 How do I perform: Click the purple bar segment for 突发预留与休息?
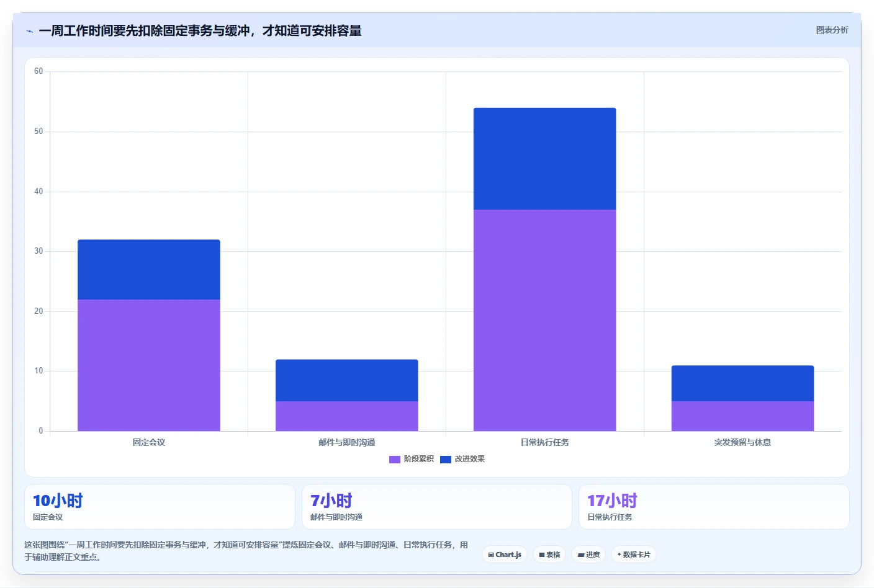tap(743, 416)
